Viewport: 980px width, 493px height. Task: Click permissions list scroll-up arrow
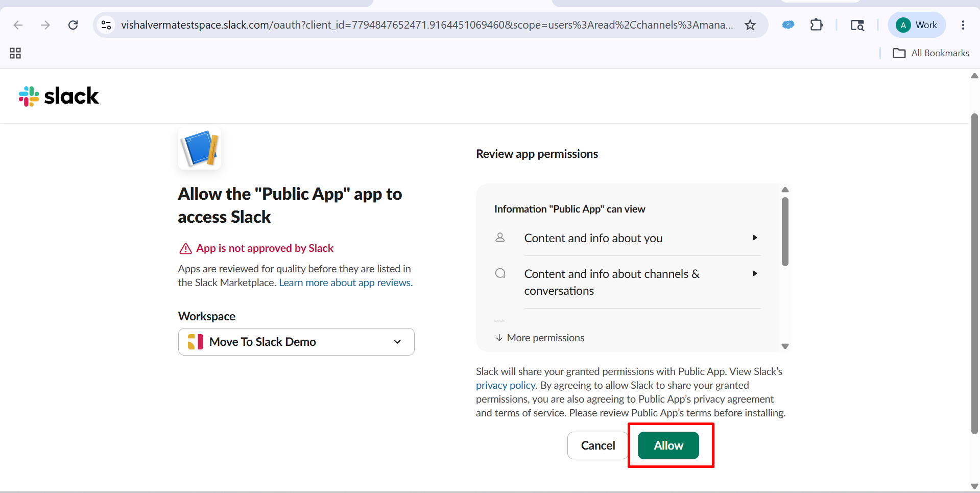click(785, 190)
